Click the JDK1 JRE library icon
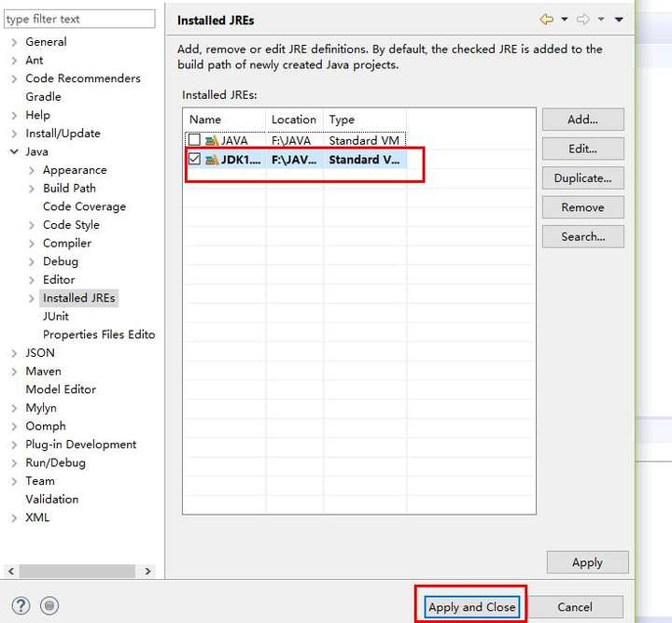The image size is (672, 623). pyautogui.click(x=212, y=160)
